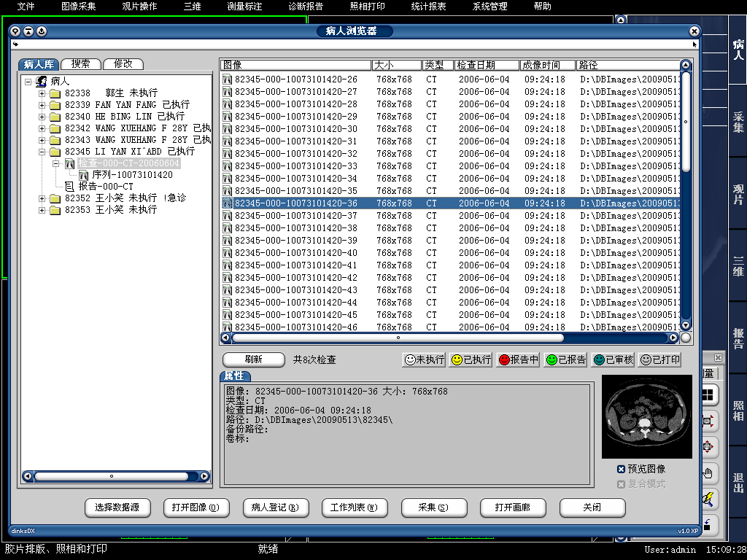Click the folder icon of 82345 LI YAN XI
747x560 pixels.
click(x=55, y=152)
